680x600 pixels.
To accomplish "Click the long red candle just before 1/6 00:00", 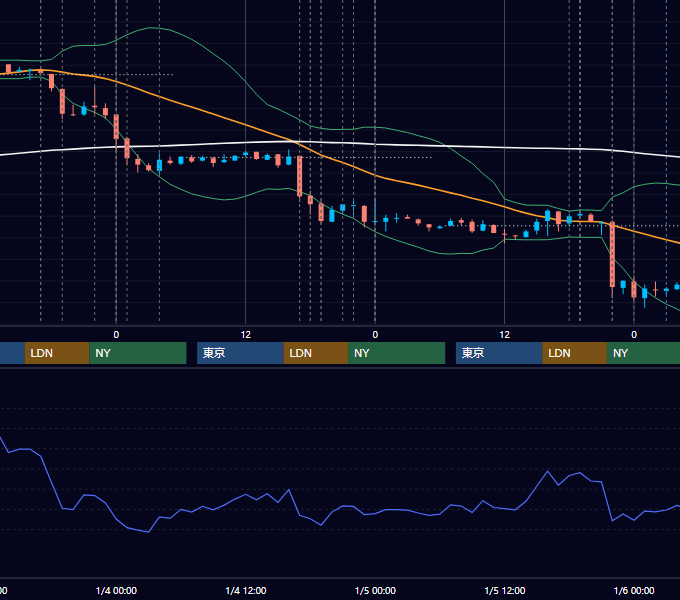I will tap(612, 254).
